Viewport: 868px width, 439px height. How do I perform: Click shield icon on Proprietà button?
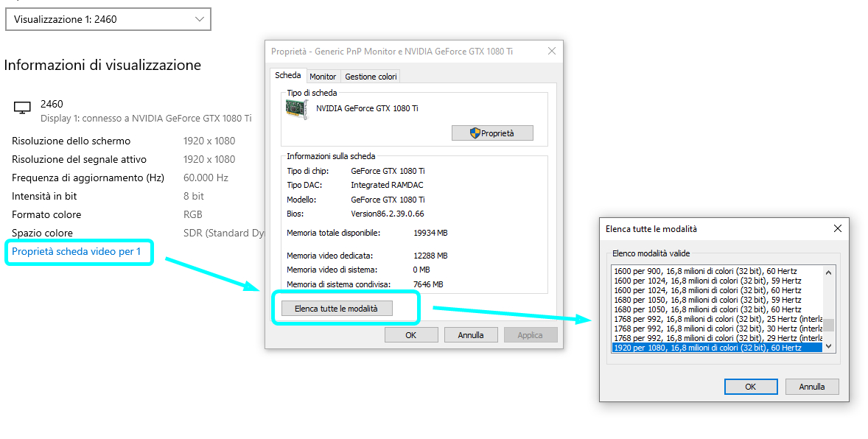click(x=475, y=133)
